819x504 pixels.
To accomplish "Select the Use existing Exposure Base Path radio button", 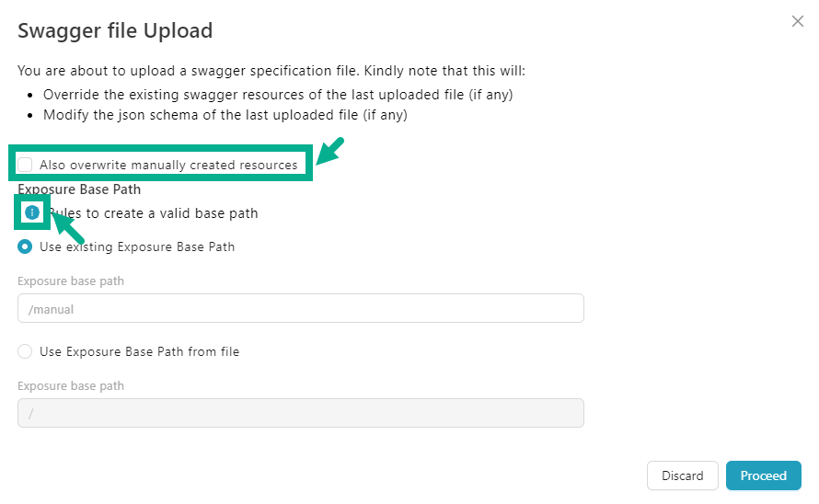I will [x=26, y=246].
